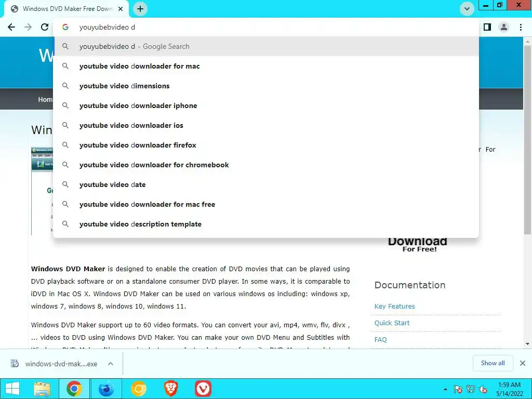Click the page vertical scrollbar thumb
The width and height of the screenshot is (532, 399).
point(527,139)
